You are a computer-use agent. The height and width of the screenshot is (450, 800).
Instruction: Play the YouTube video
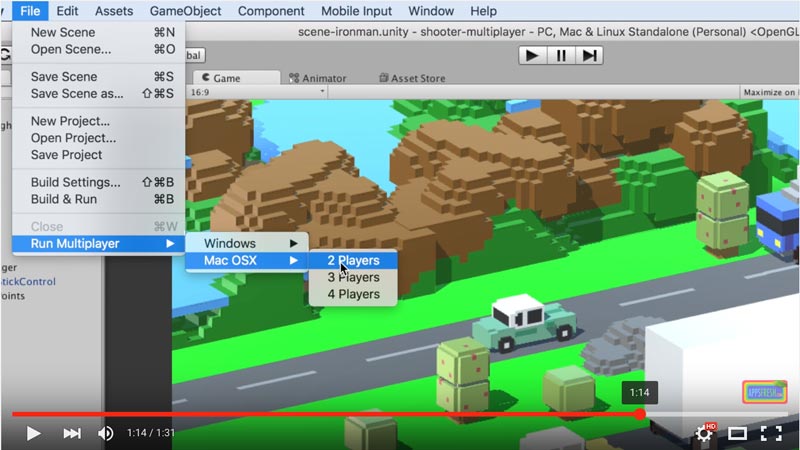[x=33, y=433]
